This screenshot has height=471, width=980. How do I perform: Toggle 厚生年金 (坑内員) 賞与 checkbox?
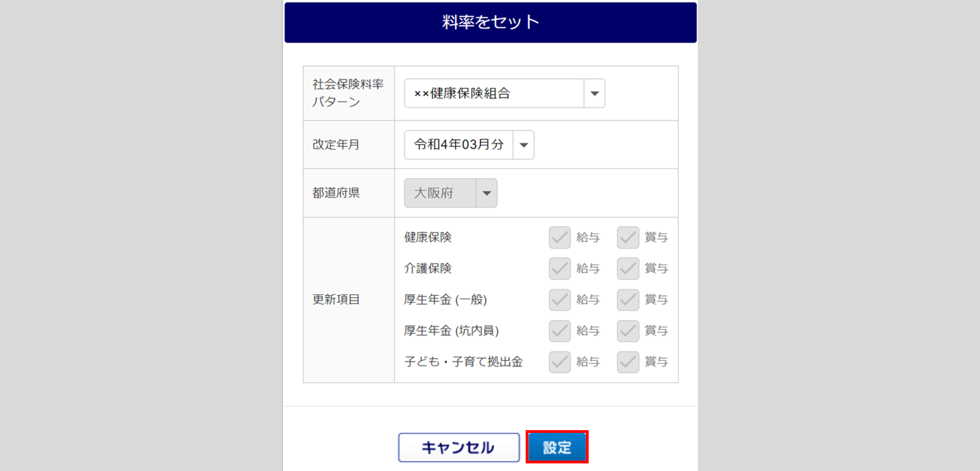coord(628,330)
